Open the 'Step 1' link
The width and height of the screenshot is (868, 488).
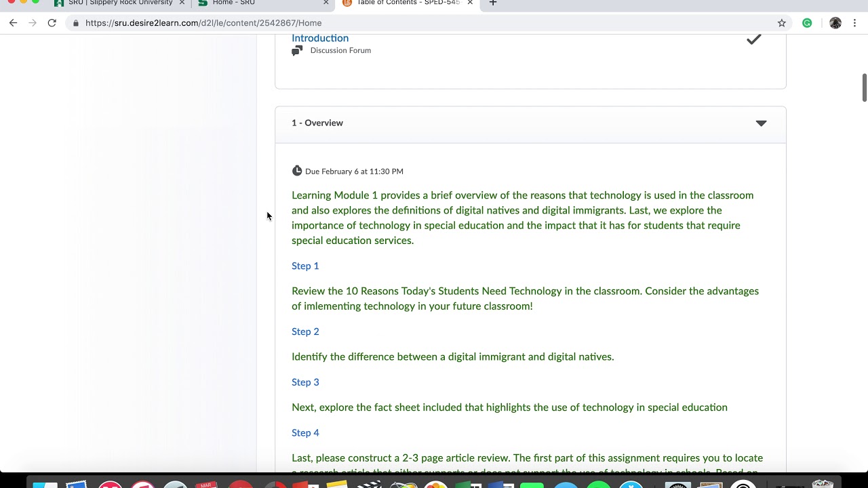(x=305, y=266)
